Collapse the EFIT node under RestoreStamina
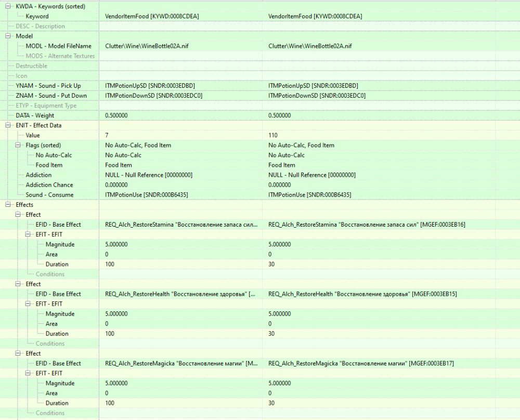Screen dimensions: 520x420 point(28,234)
